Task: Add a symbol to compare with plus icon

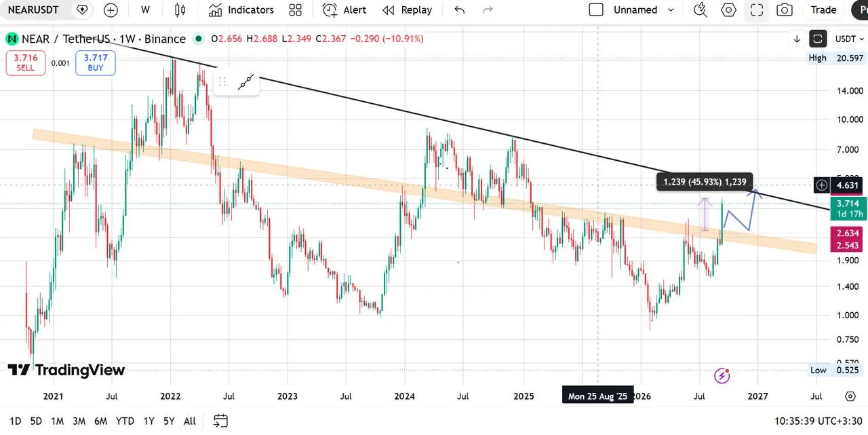Action: (111, 10)
